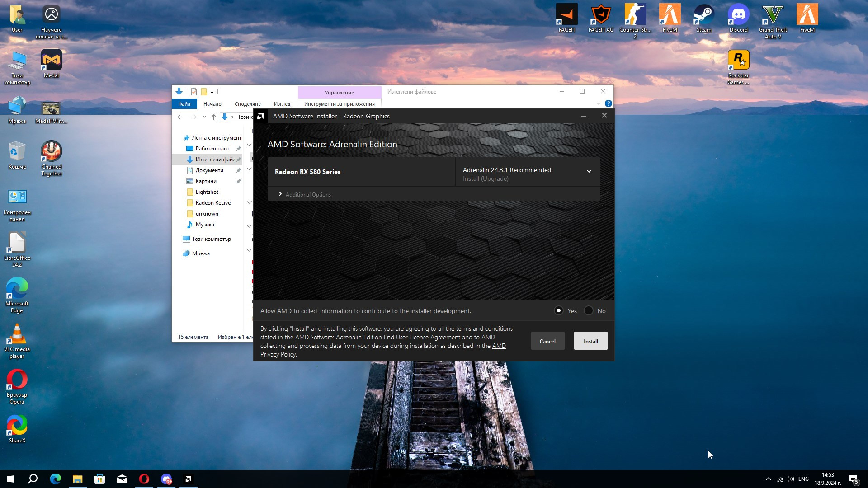
Task: Select Yes for AMD data collection
Action: coord(559,310)
